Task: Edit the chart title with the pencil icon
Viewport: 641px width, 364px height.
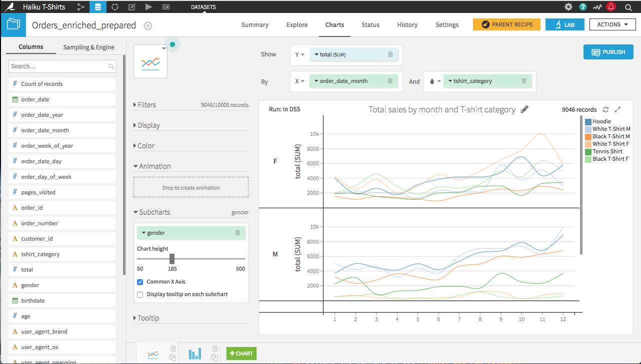Action: [x=524, y=109]
